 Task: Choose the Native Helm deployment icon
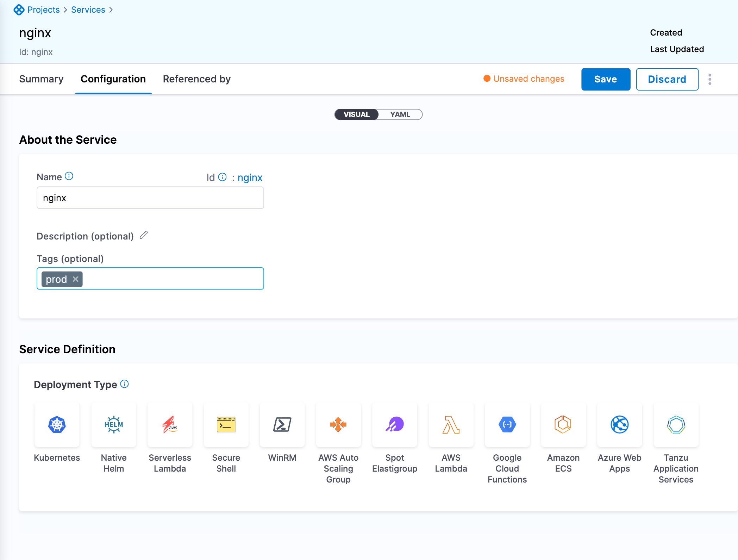[x=113, y=424]
